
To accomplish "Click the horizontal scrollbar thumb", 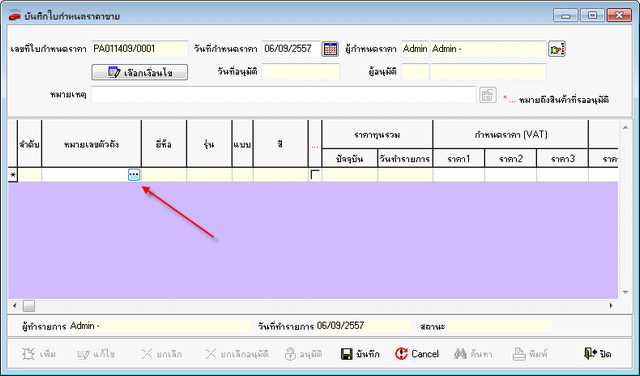I will pyautogui.click(x=29, y=305).
